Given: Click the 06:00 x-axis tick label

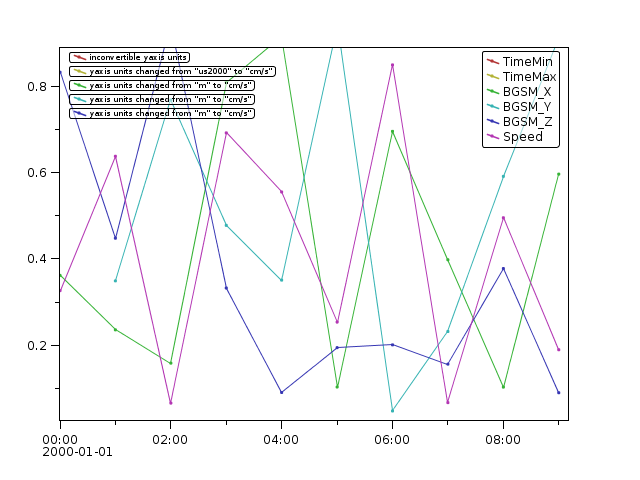Looking at the screenshot, I should click(x=392, y=438).
